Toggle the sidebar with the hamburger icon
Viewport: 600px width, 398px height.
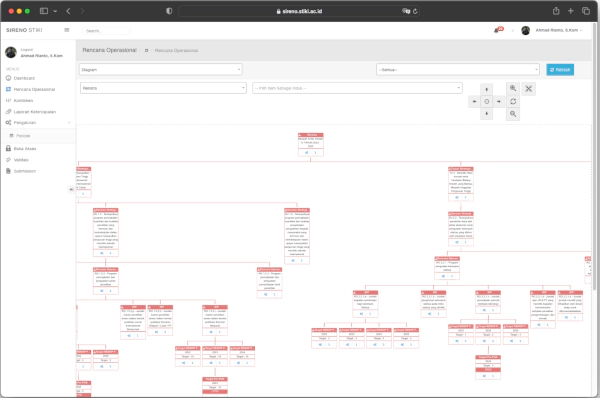coord(67,30)
